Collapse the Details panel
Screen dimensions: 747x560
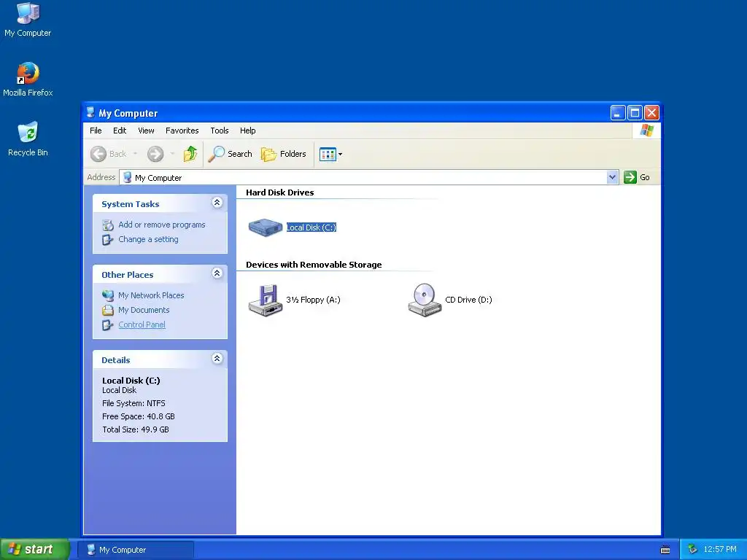(x=217, y=359)
